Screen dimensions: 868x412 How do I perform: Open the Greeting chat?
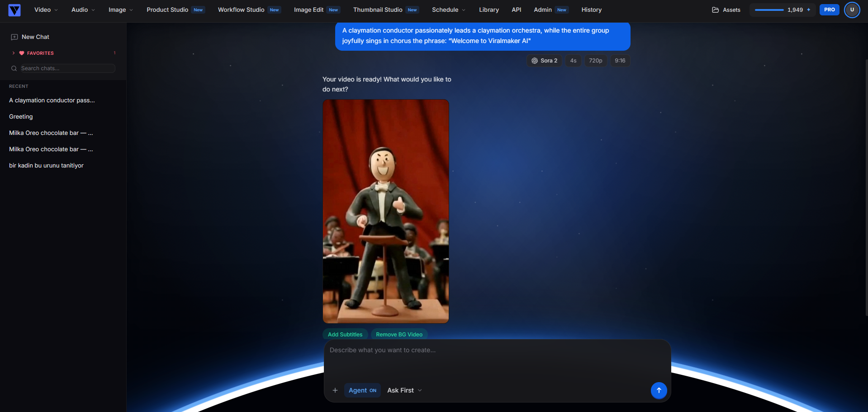click(x=21, y=116)
